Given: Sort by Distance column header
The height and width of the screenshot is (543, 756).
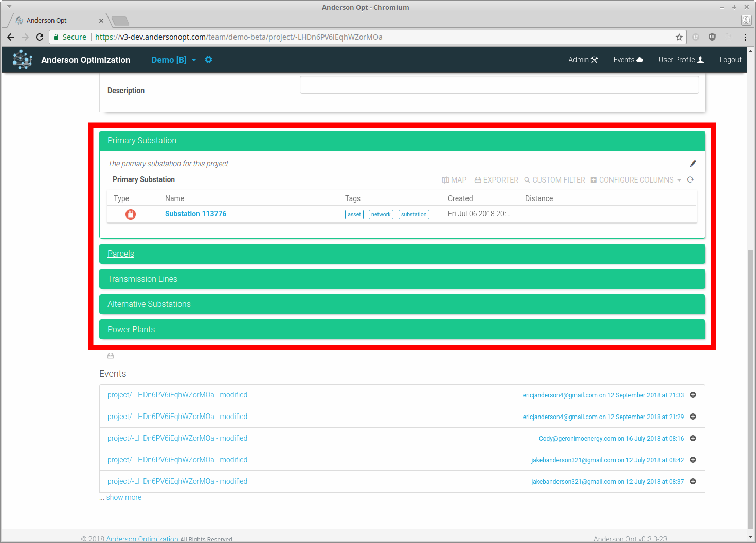Looking at the screenshot, I should 539,198.
